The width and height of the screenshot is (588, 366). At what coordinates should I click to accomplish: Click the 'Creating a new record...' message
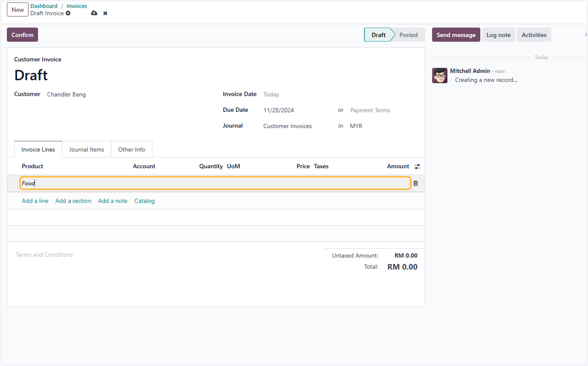pyautogui.click(x=486, y=80)
